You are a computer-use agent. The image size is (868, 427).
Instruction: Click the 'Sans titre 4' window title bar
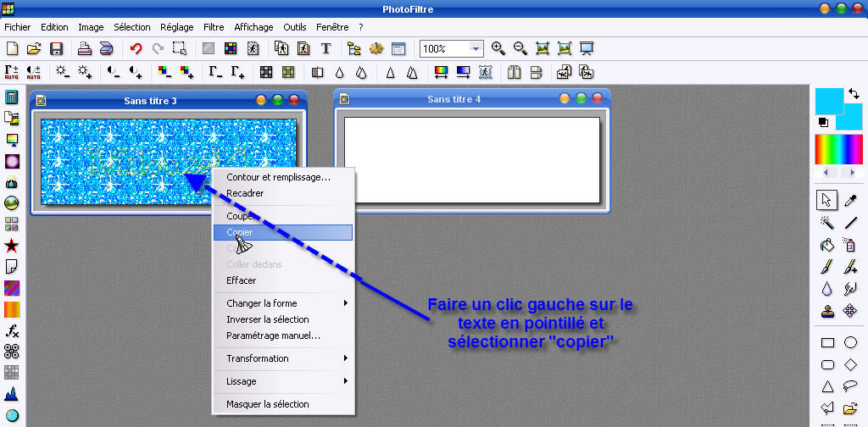pyautogui.click(x=453, y=99)
